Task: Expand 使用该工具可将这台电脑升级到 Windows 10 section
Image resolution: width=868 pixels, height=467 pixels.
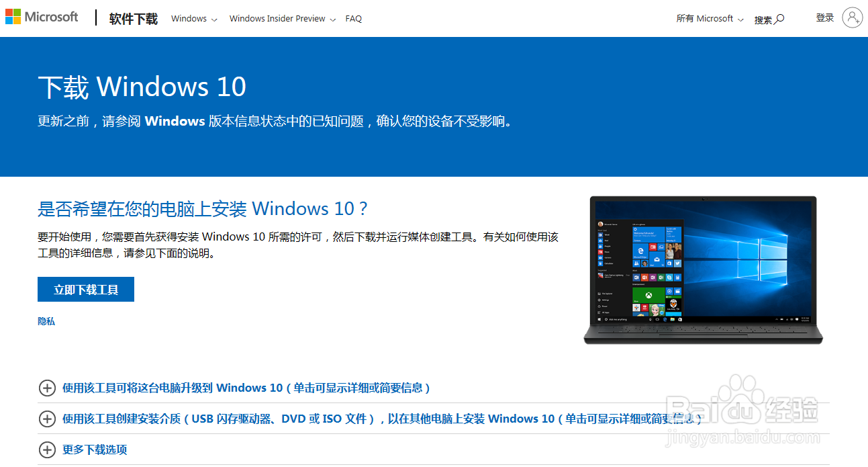Action: (246, 388)
